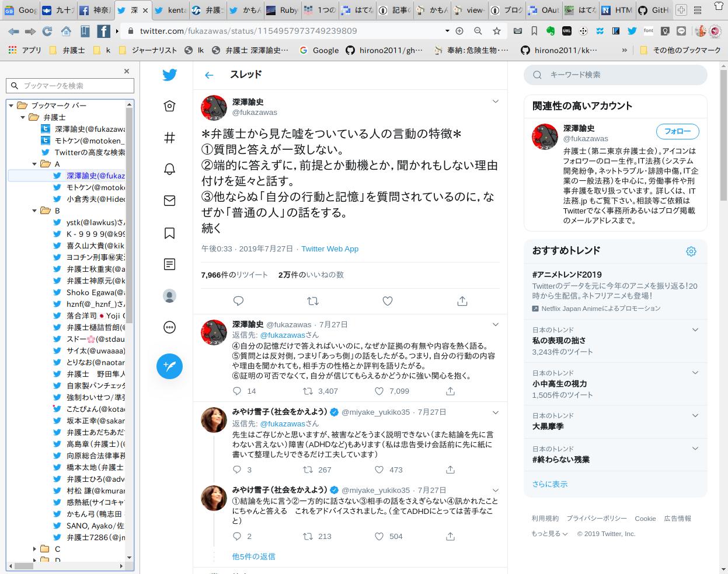Like the main tweet
The image size is (728, 574).
point(388,301)
